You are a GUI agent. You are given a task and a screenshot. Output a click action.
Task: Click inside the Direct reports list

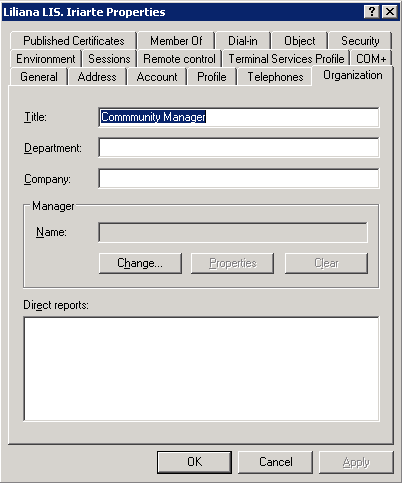pyautogui.click(x=201, y=369)
